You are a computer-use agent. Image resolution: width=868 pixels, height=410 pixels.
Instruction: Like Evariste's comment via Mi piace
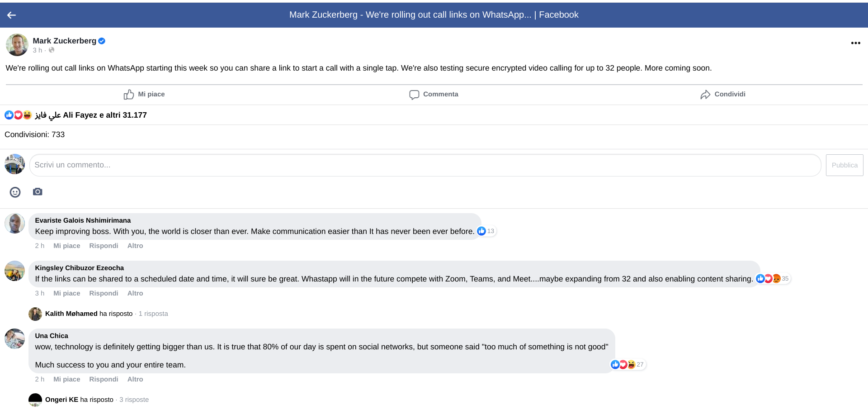(x=67, y=246)
